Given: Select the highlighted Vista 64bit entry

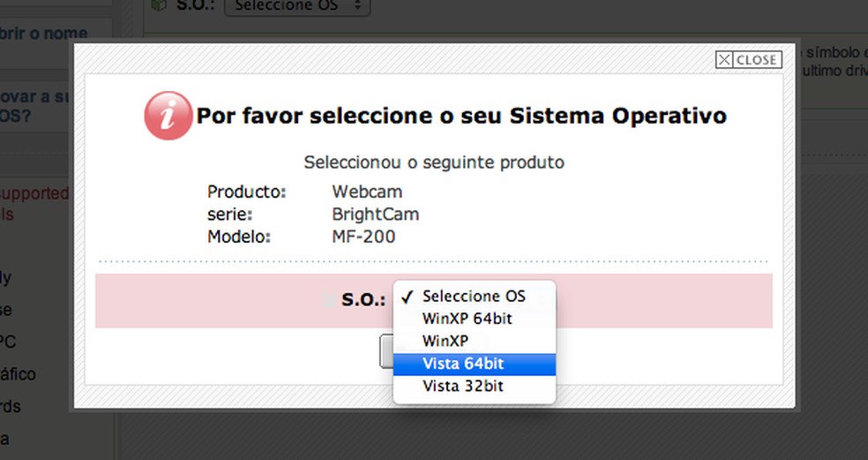Looking at the screenshot, I should tap(463, 364).
